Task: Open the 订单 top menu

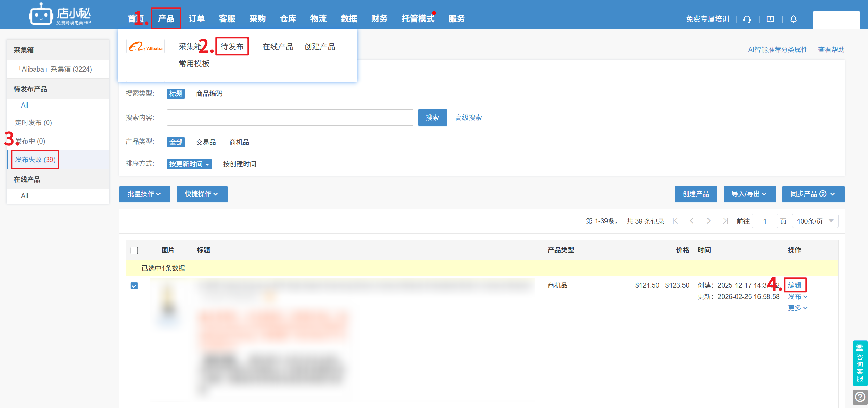Action: [x=196, y=19]
